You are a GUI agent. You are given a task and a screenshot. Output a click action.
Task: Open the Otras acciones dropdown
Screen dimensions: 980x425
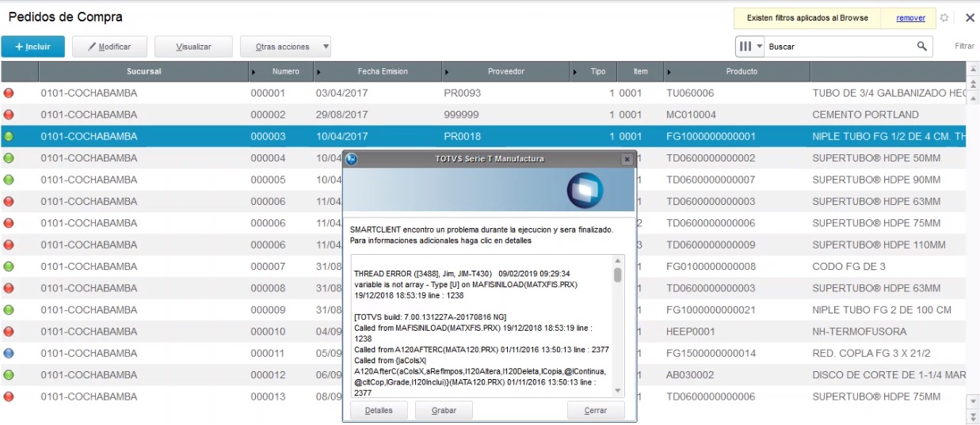tap(285, 47)
